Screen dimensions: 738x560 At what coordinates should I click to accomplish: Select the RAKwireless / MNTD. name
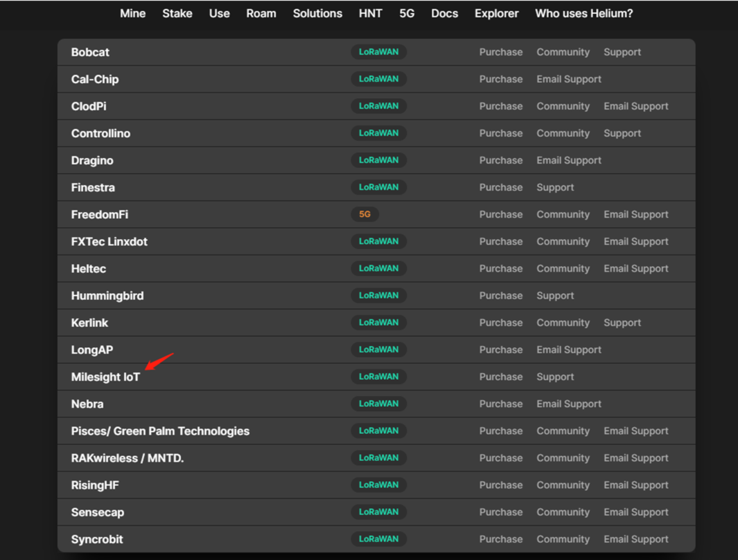tap(127, 458)
